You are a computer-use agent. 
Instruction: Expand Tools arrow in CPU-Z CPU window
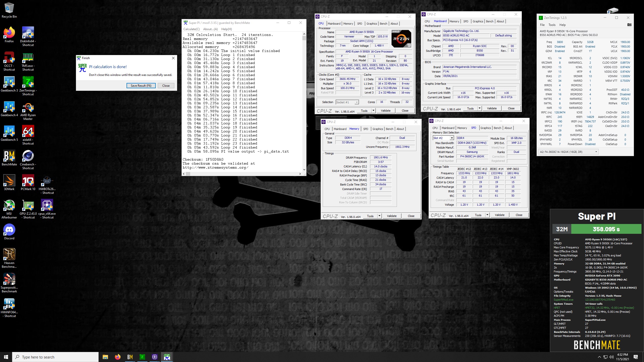(373, 111)
